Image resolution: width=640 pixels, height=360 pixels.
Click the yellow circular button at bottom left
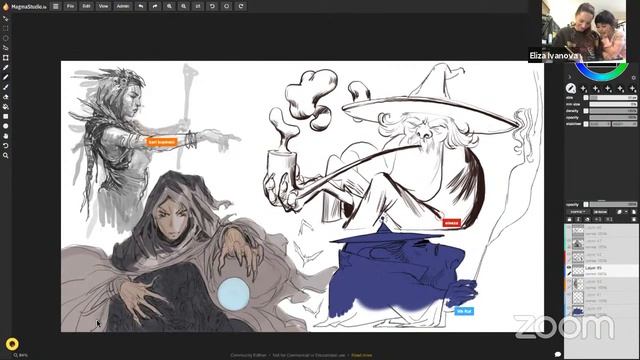(12, 344)
